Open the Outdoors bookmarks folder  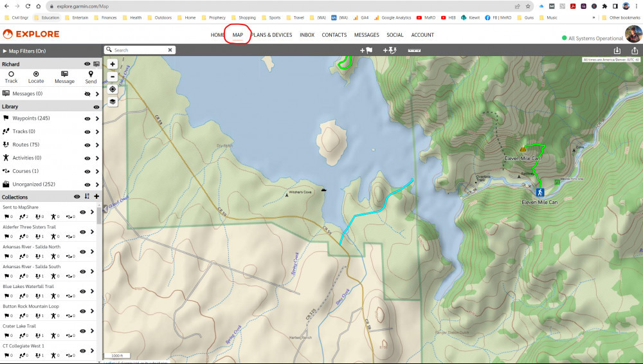point(159,17)
